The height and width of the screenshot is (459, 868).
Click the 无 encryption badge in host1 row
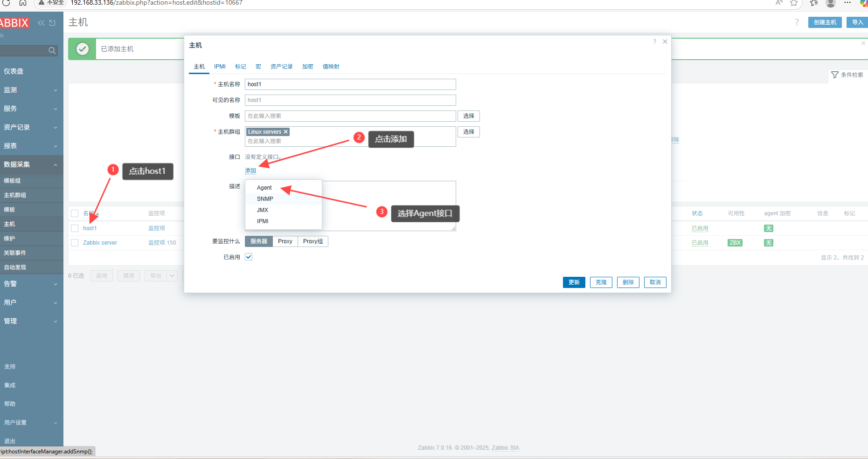click(769, 228)
